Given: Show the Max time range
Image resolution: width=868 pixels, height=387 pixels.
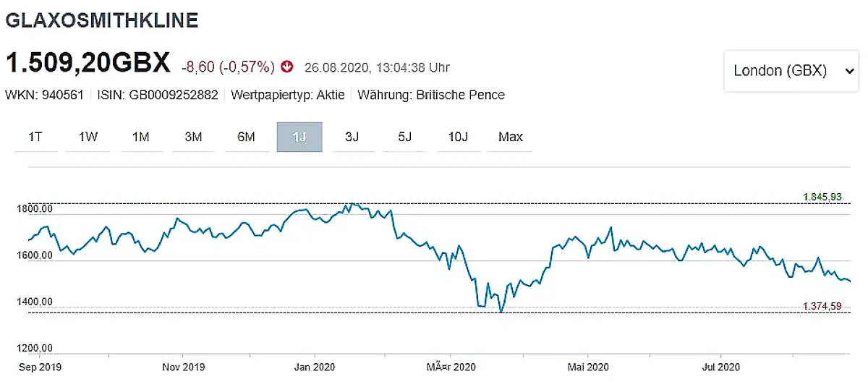Looking at the screenshot, I should click(x=510, y=137).
